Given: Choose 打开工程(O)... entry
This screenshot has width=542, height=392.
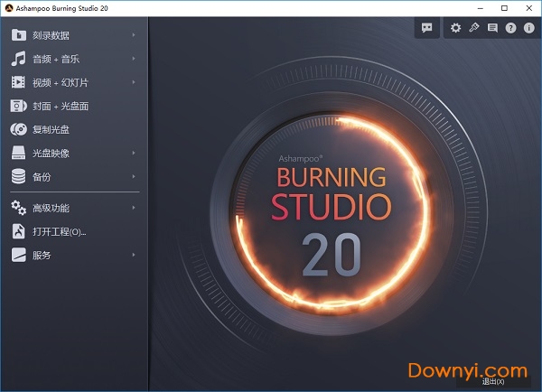Looking at the screenshot, I should 74,231.
